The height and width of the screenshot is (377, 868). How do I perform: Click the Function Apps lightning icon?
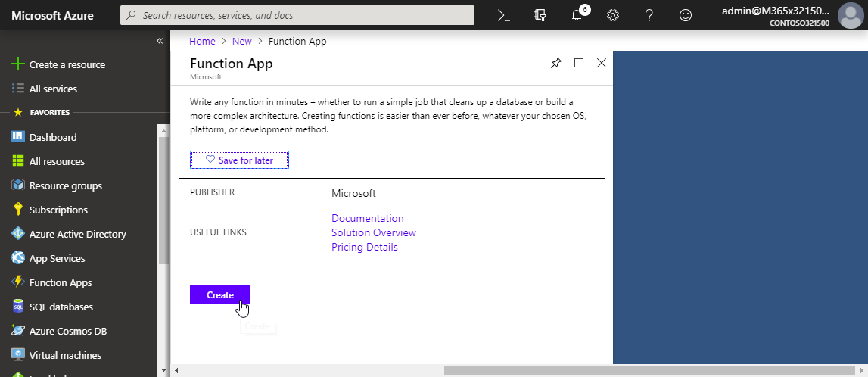pos(18,282)
